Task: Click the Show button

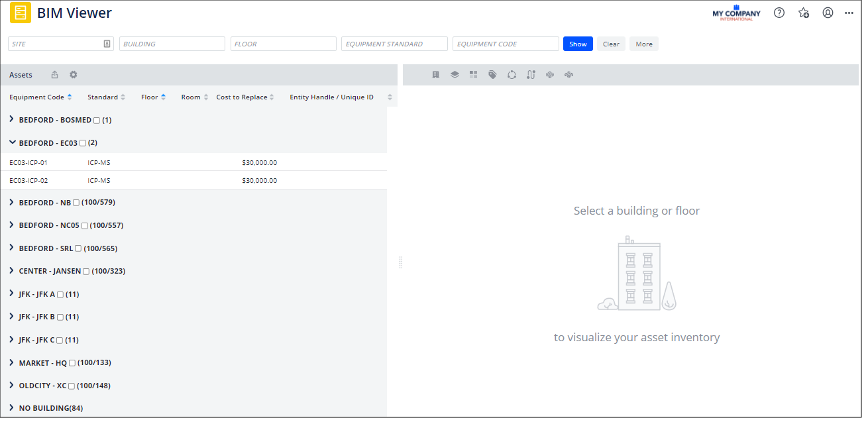Action: (x=578, y=44)
